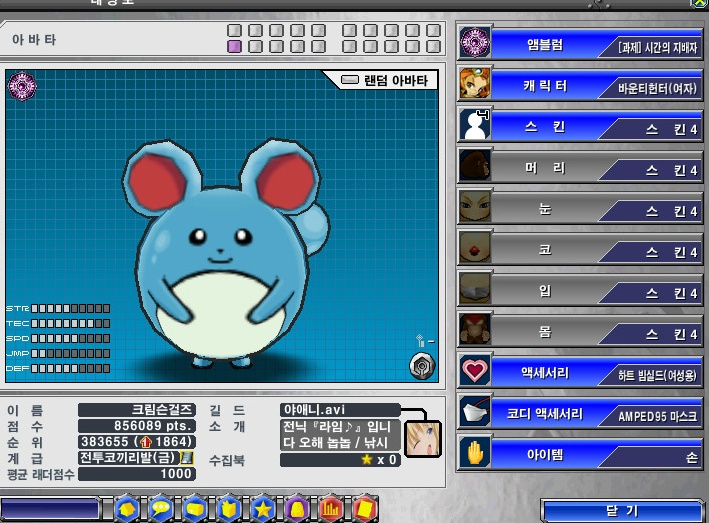This screenshot has height=523, width=709.
Task: Click the guild anime girl portrait thumbnail
Action: click(x=423, y=438)
